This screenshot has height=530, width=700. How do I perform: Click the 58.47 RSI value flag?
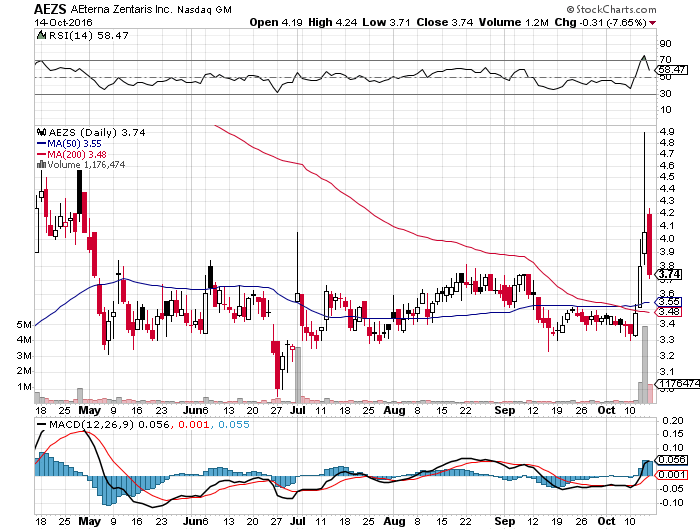pos(672,70)
